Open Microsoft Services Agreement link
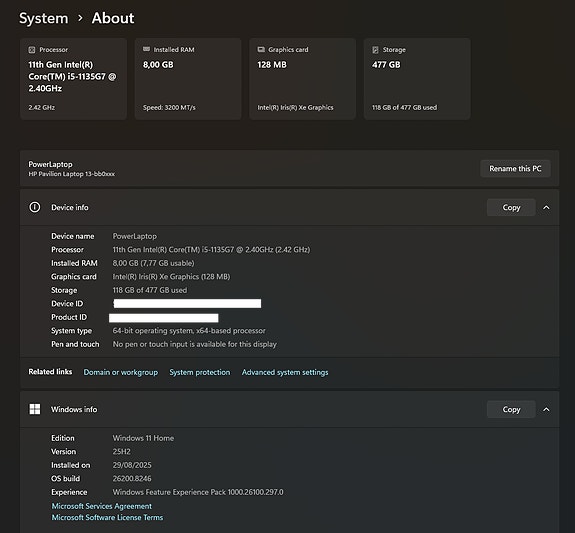Image resolution: width=575 pixels, height=533 pixels. [102, 506]
